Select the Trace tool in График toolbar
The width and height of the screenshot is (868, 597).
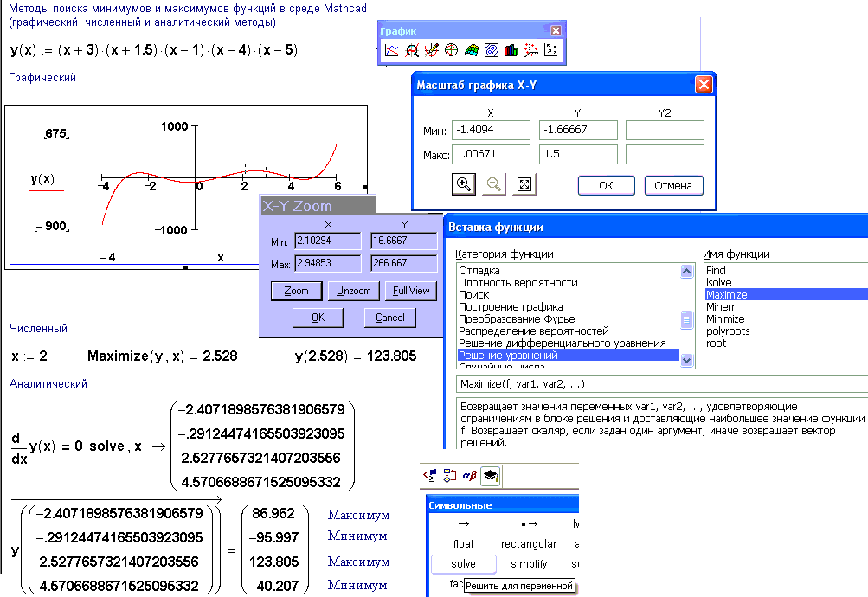click(431, 50)
